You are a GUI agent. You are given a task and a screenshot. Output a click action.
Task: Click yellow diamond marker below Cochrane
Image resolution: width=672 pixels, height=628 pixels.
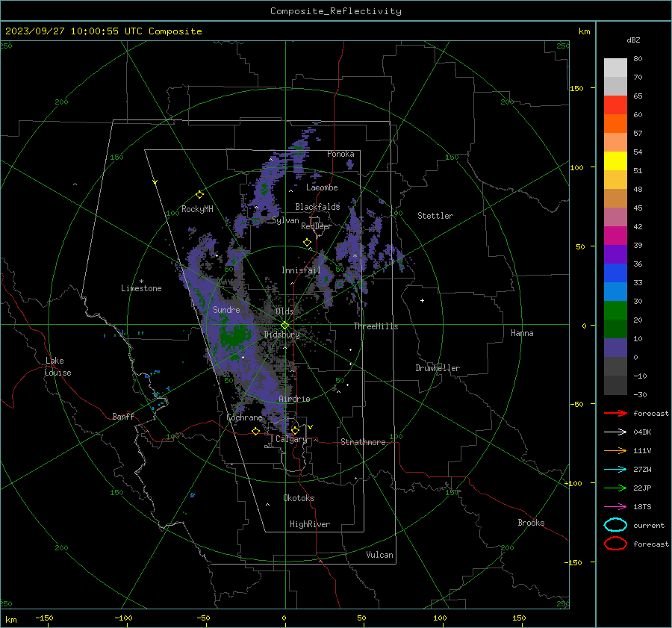click(x=255, y=431)
